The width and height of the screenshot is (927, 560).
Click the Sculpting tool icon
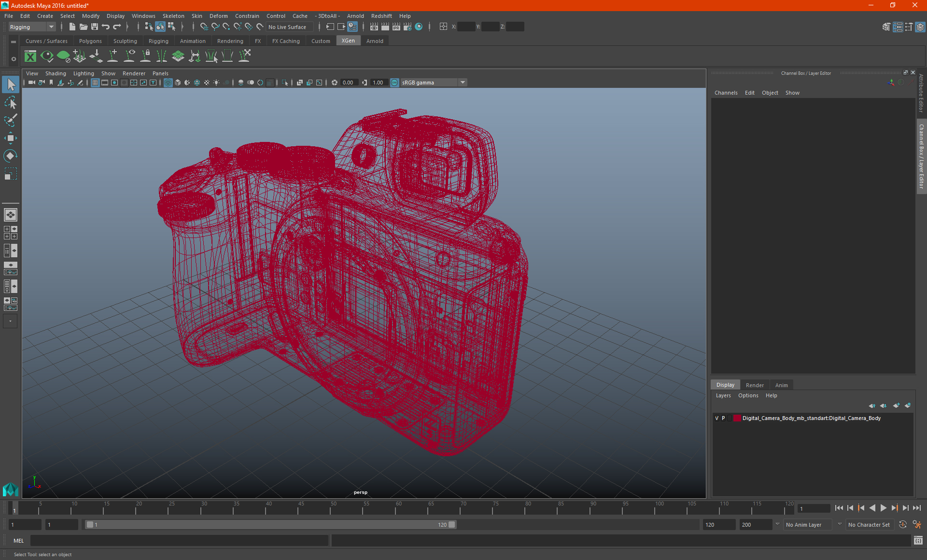pos(125,41)
